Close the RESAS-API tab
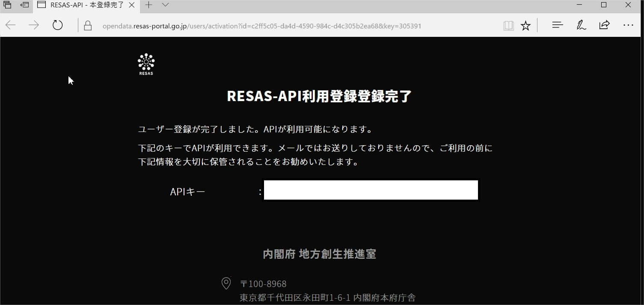The image size is (644, 305). pyautogui.click(x=133, y=5)
